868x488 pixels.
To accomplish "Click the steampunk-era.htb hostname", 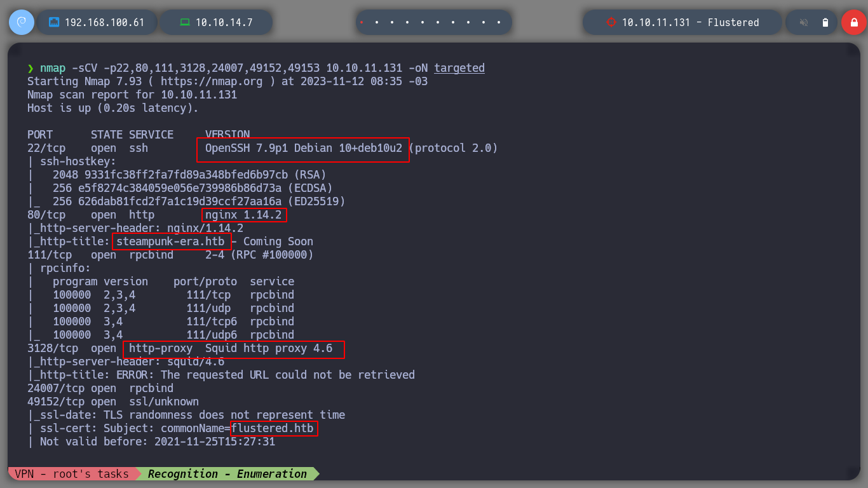I will [x=170, y=241].
